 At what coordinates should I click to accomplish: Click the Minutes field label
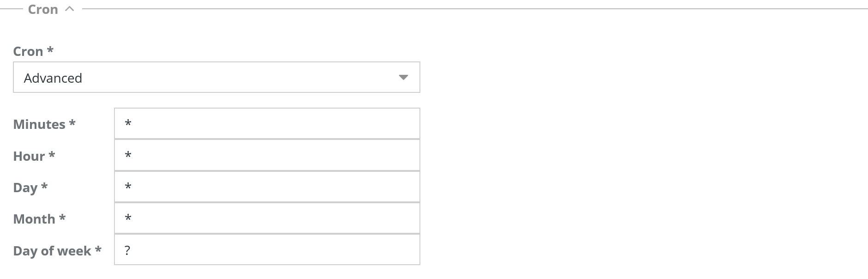pyautogui.click(x=44, y=124)
